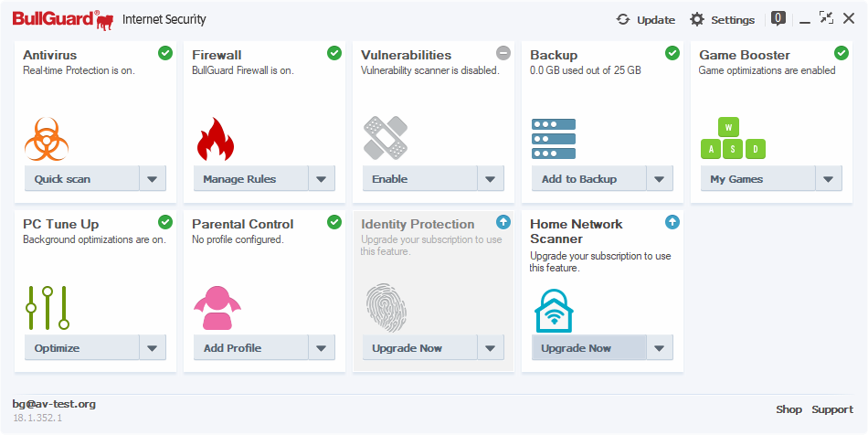The height and width of the screenshot is (435, 868).
Task: Click the Antivirus biohazard icon
Action: (x=47, y=139)
